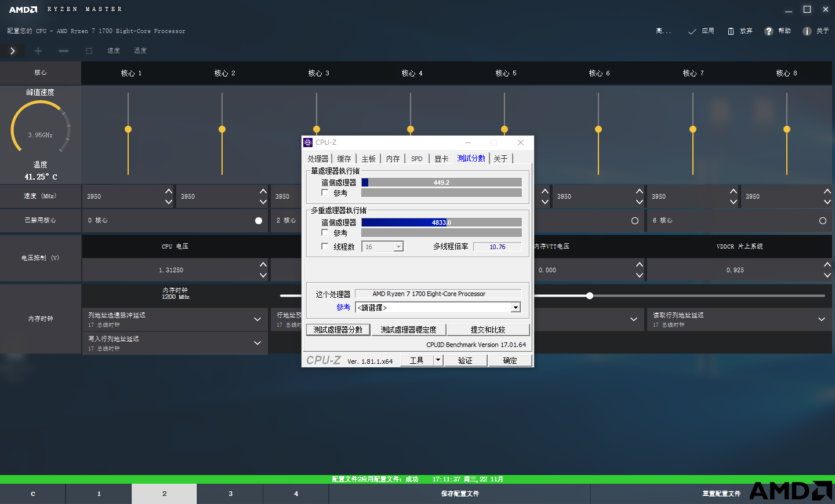Click 保存配置文件 at the bottom bar
835x504 pixels.
(x=460, y=494)
